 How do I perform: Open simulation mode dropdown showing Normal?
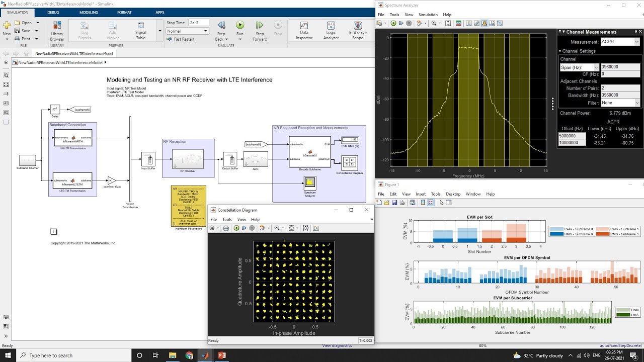tap(187, 31)
